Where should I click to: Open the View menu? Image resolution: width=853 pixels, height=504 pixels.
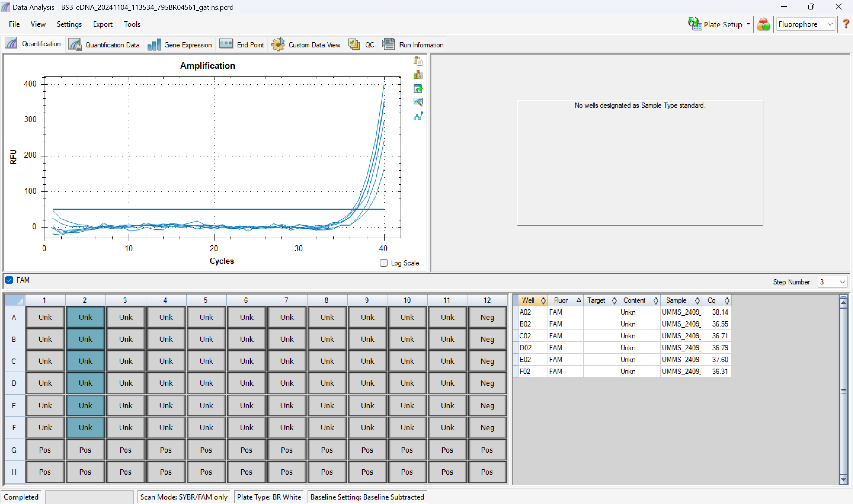pyautogui.click(x=38, y=24)
